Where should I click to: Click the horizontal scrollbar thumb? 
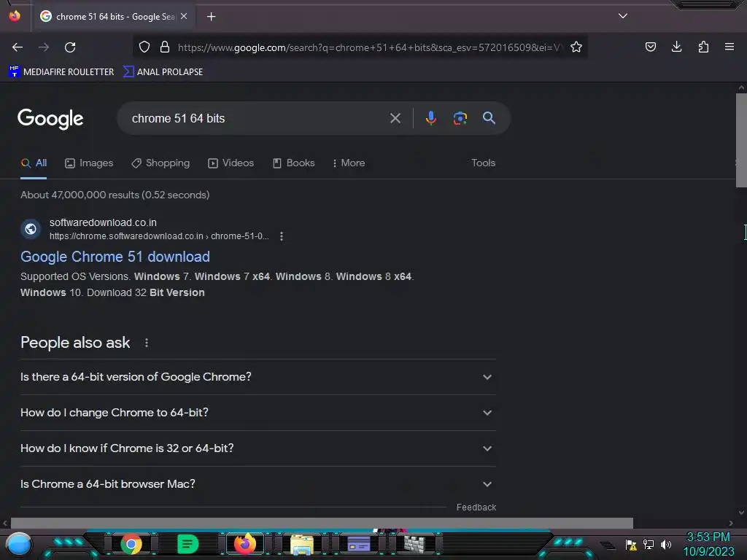(x=322, y=523)
